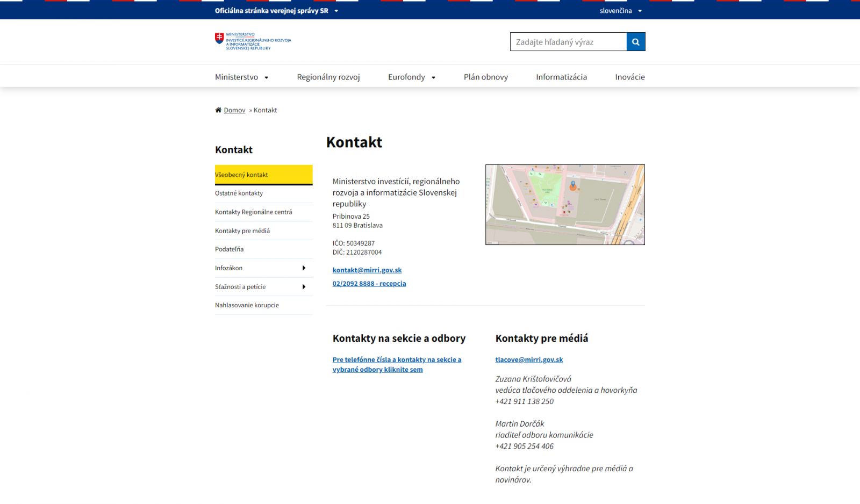Open the slovenčina language dropdown
This screenshot has width=860, height=504.
[x=620, y=11]
